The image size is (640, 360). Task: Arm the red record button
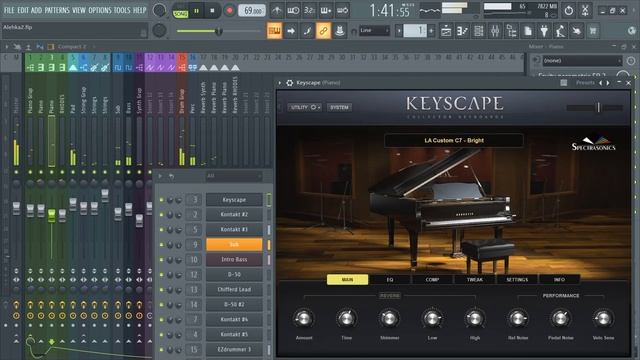pyautogui.click(x=229, y=11)
